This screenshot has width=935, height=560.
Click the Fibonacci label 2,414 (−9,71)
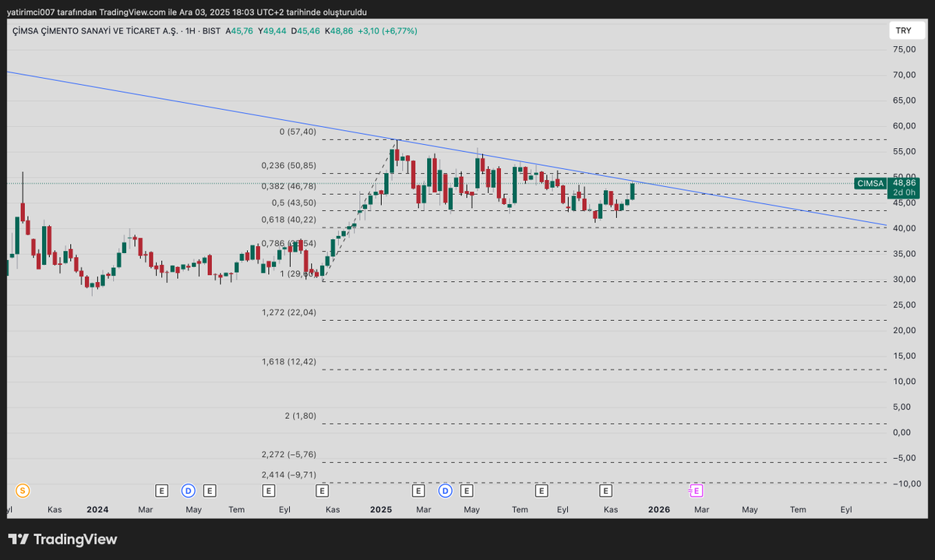[x=289, y=474]
